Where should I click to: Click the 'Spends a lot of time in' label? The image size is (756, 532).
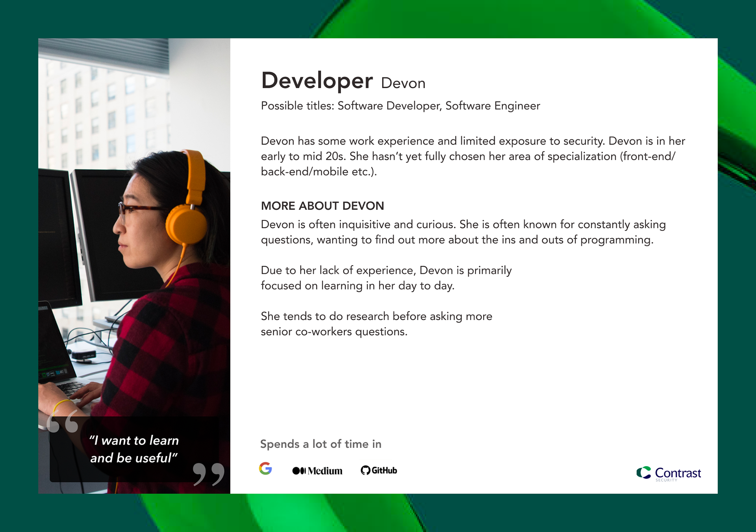coord(321,444)
